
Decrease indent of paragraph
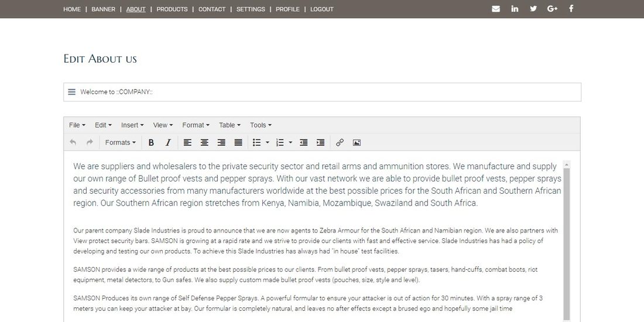pos(303,142)
